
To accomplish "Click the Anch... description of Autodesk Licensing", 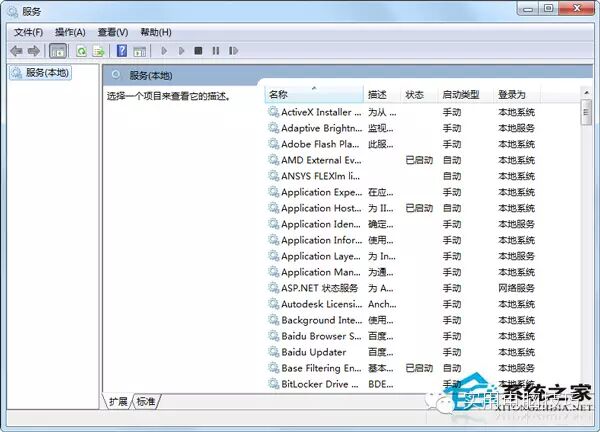I will [x=382, y=304].
